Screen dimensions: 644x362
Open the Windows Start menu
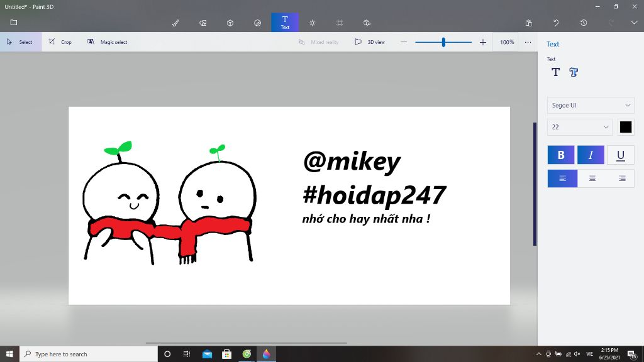click(x=9, y=354)
